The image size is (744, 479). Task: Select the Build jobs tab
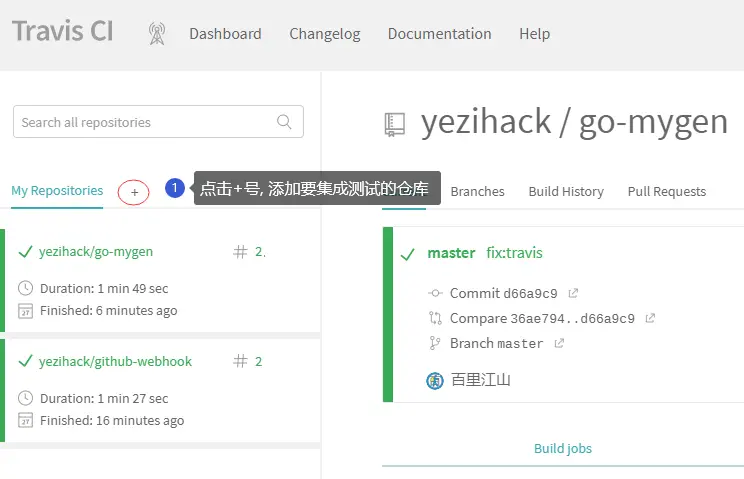coord(563,449)
